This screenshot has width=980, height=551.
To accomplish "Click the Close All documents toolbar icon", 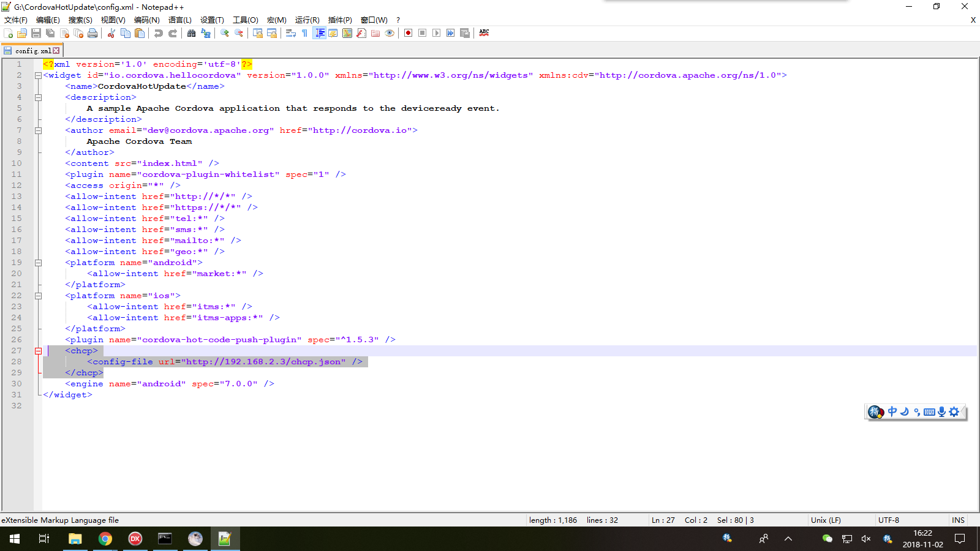I will tap(78, 33).
